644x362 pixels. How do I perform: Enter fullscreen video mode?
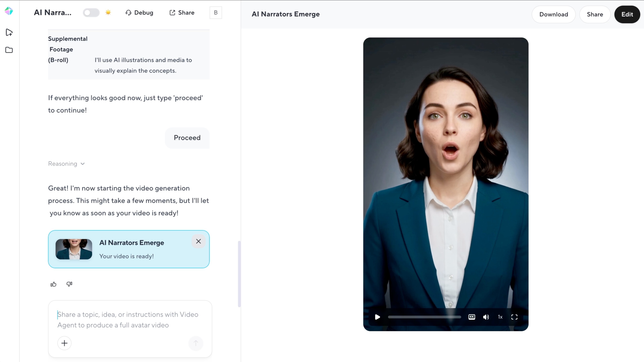pyautogui.click(x=514, y=317)
